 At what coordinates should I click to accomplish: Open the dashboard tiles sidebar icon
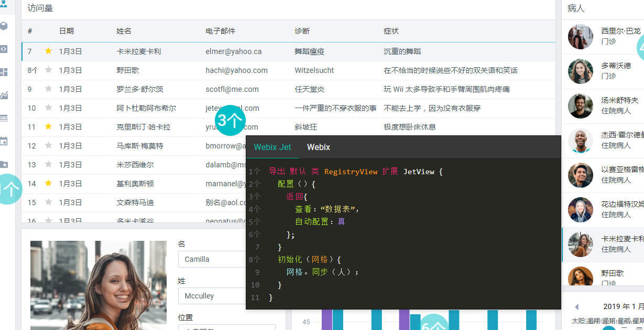coord(4,72)
